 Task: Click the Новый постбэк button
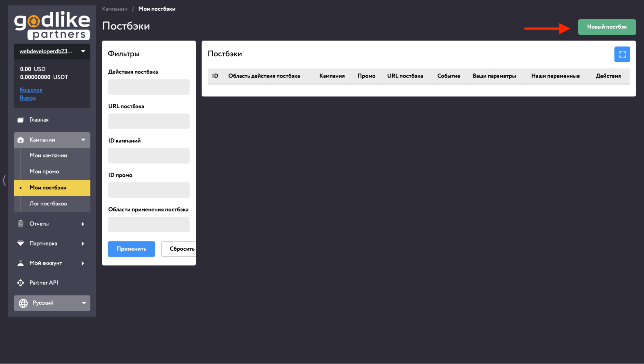click(x=607, y=27)
